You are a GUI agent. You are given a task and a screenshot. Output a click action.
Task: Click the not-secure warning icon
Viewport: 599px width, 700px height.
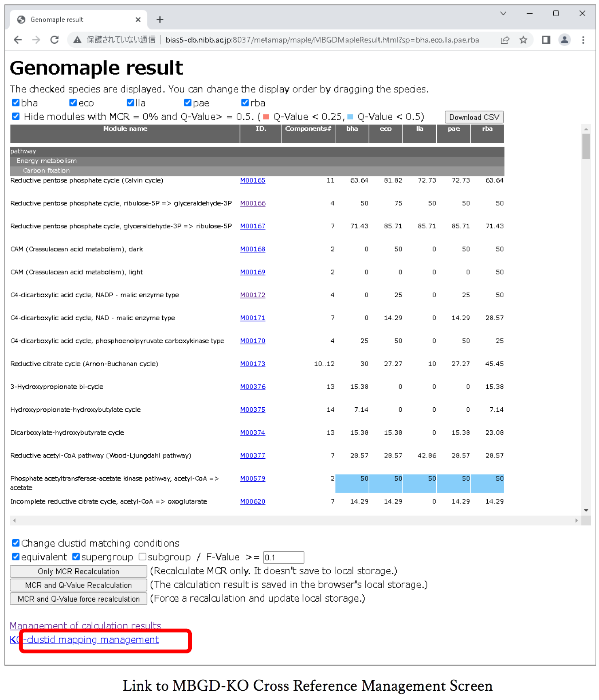77,40
